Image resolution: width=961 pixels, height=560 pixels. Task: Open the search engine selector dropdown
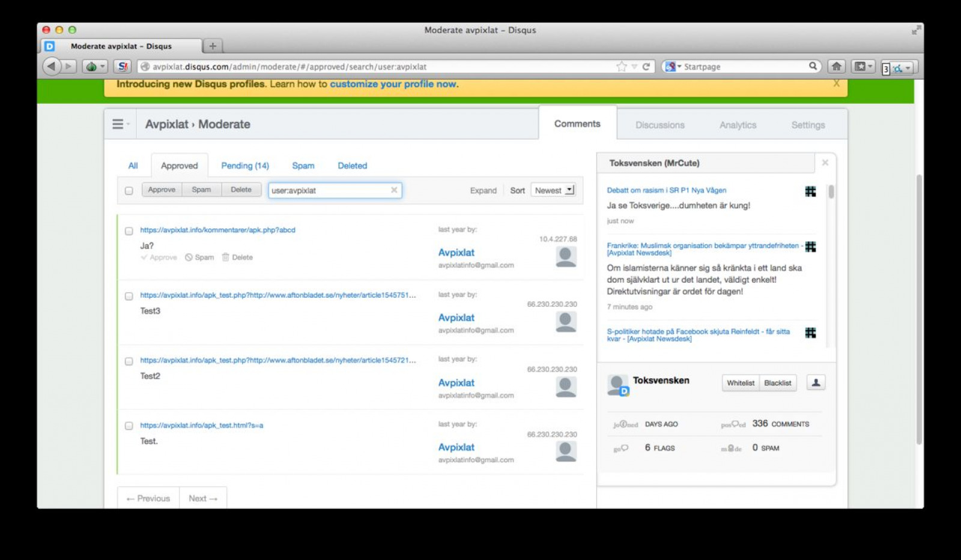click(x=673, y=67)
